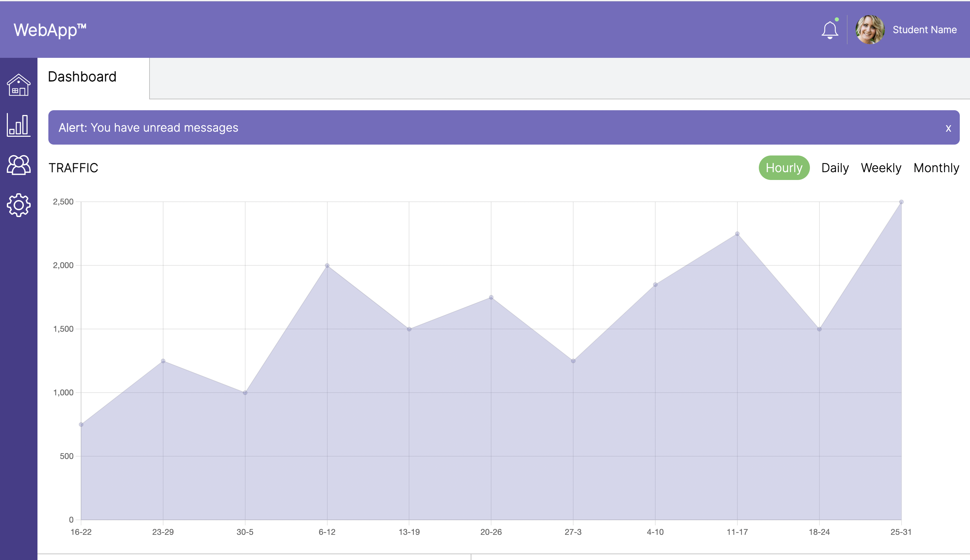Click the TRAFFIC chart title
The image size is (970, 560).
tap(73, 168)
